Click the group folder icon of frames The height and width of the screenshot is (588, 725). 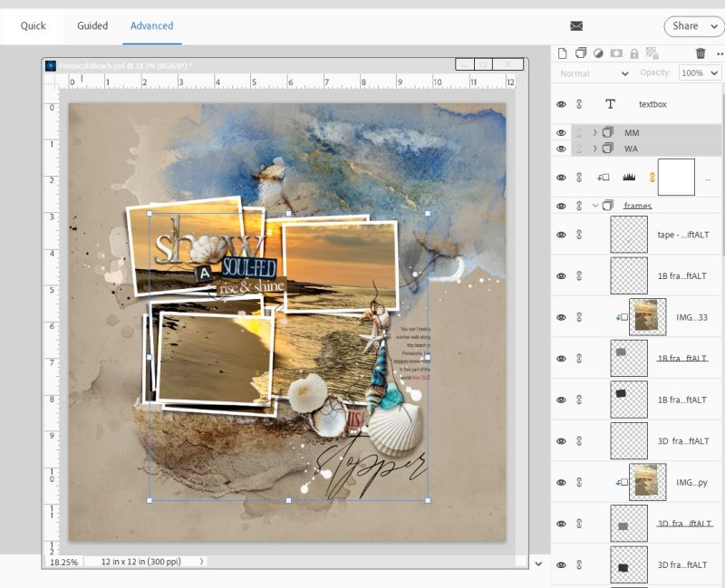coord(607,206)
